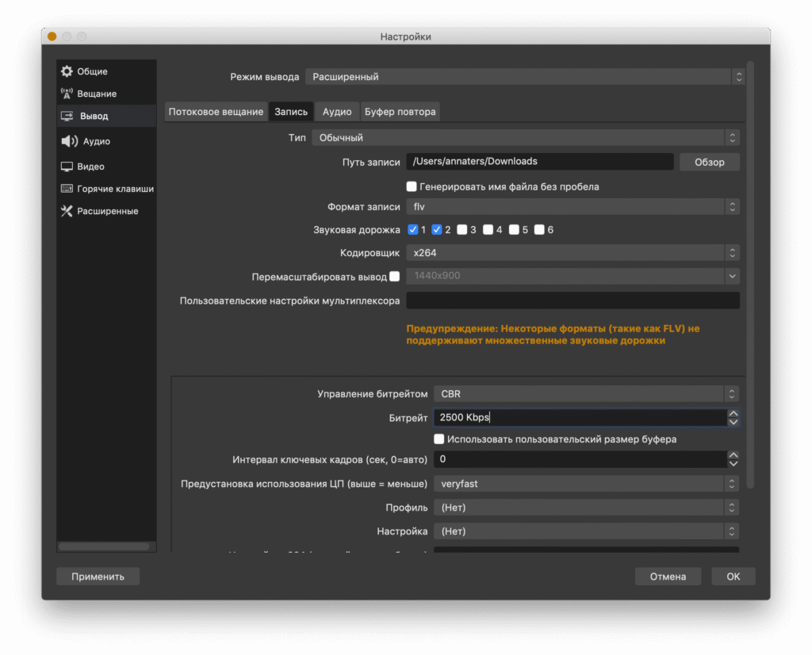Open Вещание section via antenna icon
The width and height of the screenshot is (812, 655).
[67, 94]
